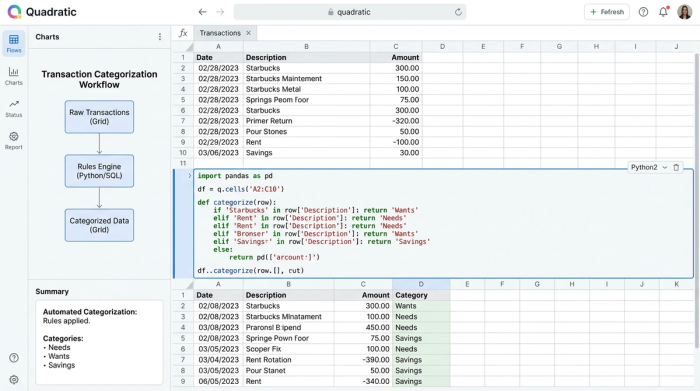Select column D header in bottom grid

(421, 284)
